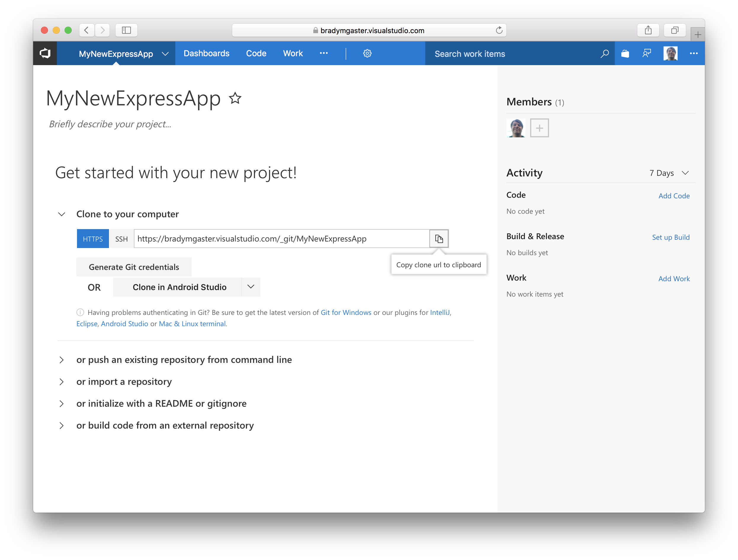Click the Add Code link
The image size is (738, 560).
674,196
